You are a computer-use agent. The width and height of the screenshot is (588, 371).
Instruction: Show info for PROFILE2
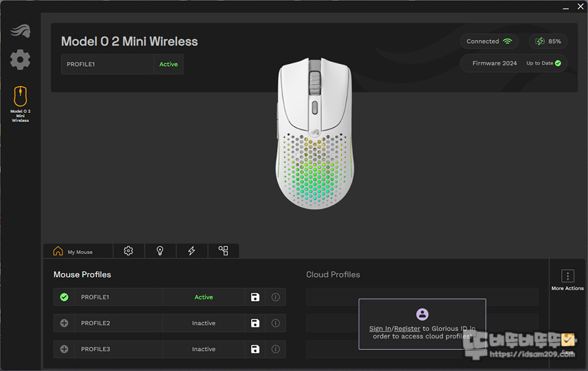point(276,323)
